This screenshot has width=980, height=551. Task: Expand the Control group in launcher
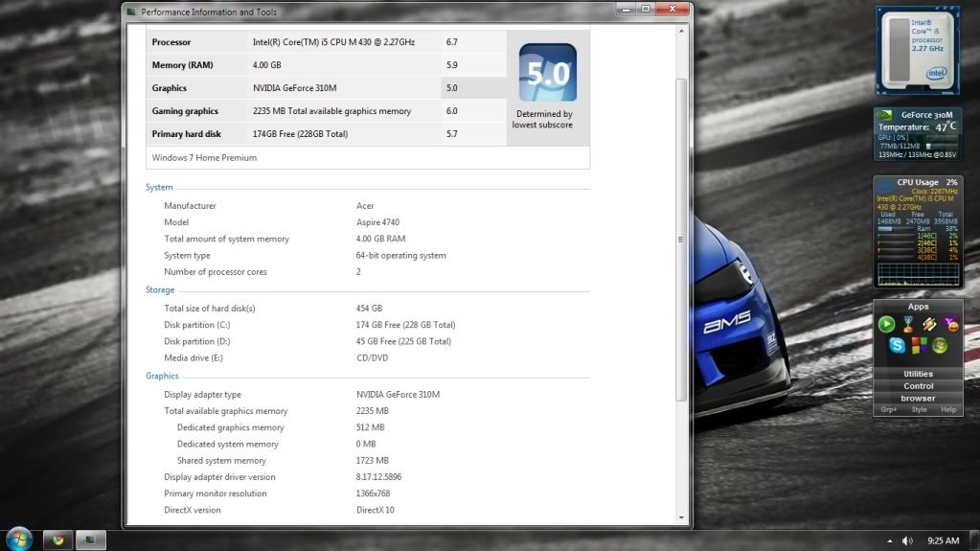coord(918,386)
